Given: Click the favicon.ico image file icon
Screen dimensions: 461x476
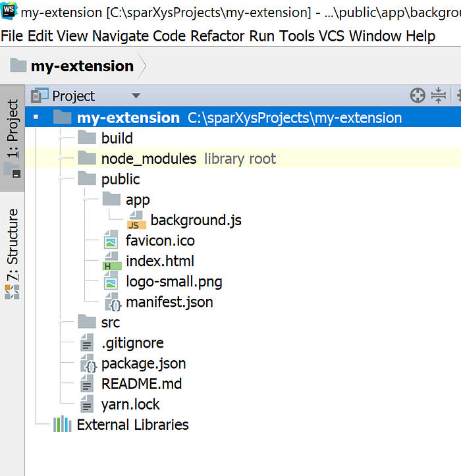Looking at the screenshot, I should pos(111,241).
